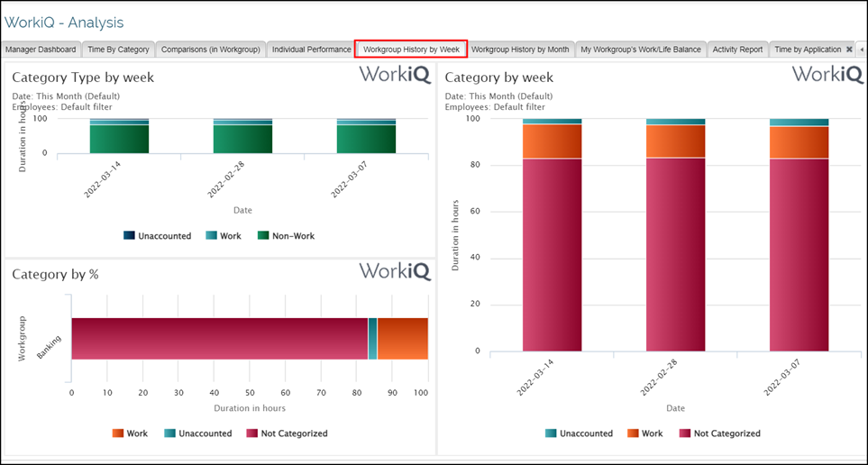Image resolution: width=868 pixels, height=465 pixels.
Task: Select Workgroup History by Month tab
Action: (520, 50)
